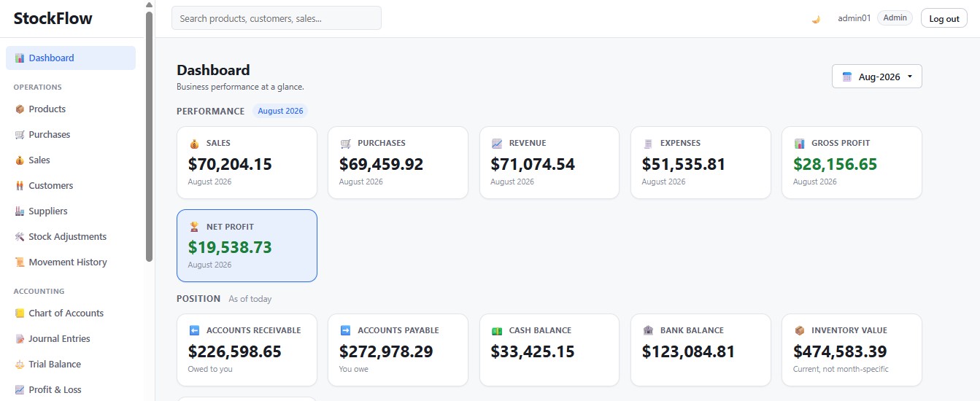
Task: Click the box icon on Inventory Value card
Action: pyautogui.click(x=799, y=331)
